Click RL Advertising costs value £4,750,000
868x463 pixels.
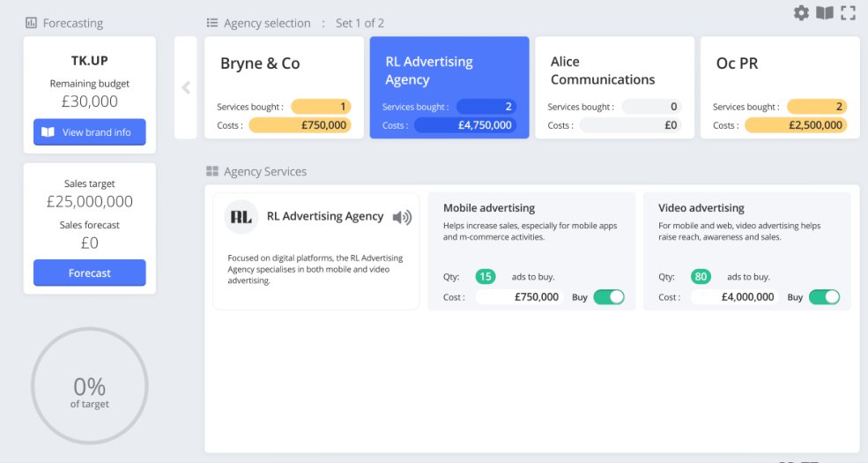[465, 125]
